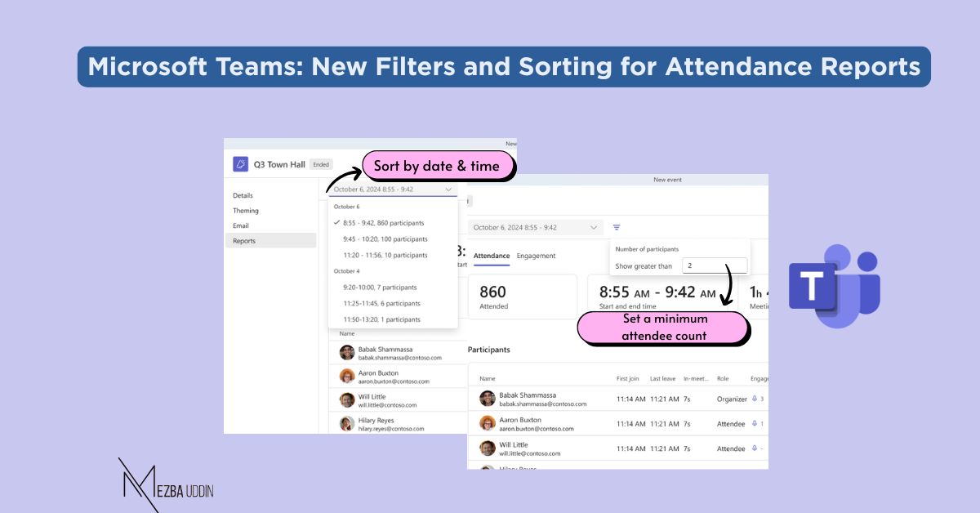Click Aaron Buxton's avatar in New event participants table
This screenshot has width=980, height=513.
[x=488, y=423]
